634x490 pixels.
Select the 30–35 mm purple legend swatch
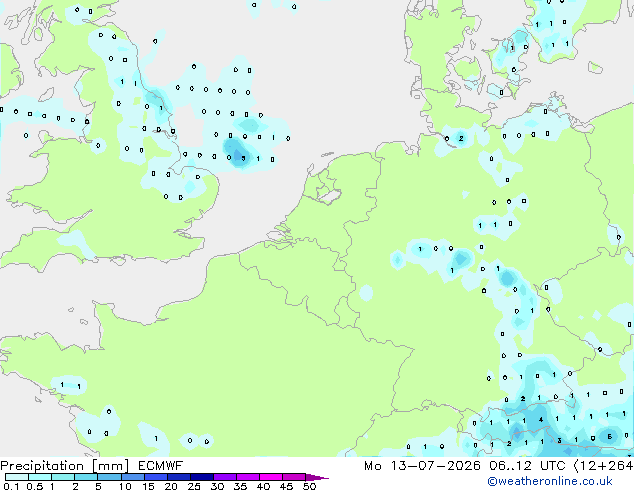225,477
